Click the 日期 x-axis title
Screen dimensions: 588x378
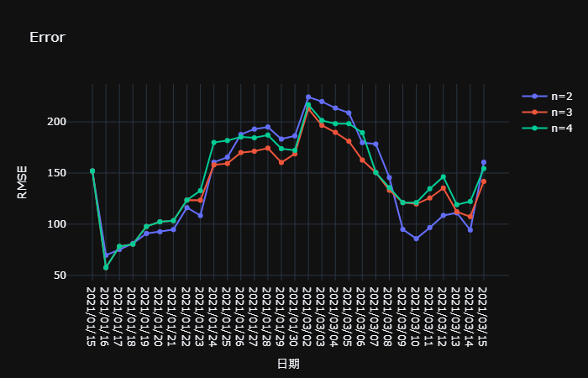(x=288, y=364)
